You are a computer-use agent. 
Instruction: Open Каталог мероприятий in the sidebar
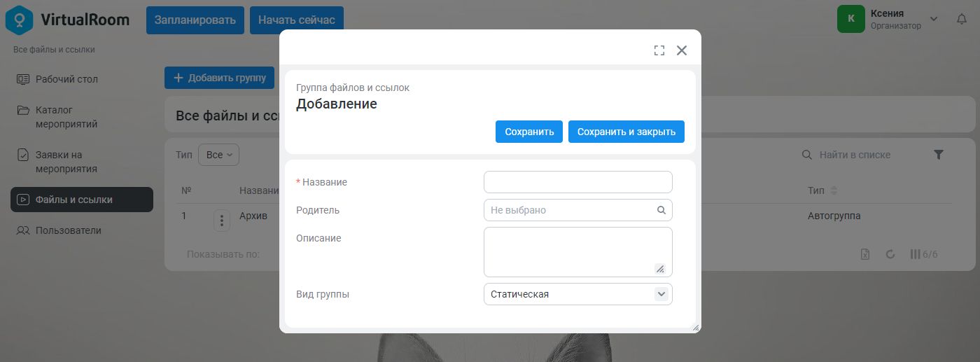82,117
